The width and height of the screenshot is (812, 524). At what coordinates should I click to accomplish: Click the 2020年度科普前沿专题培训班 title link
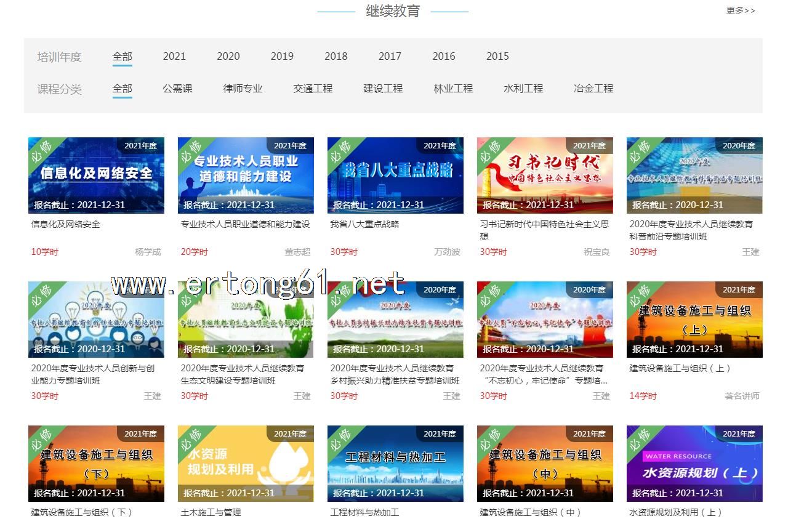click(x=691, y=230)
